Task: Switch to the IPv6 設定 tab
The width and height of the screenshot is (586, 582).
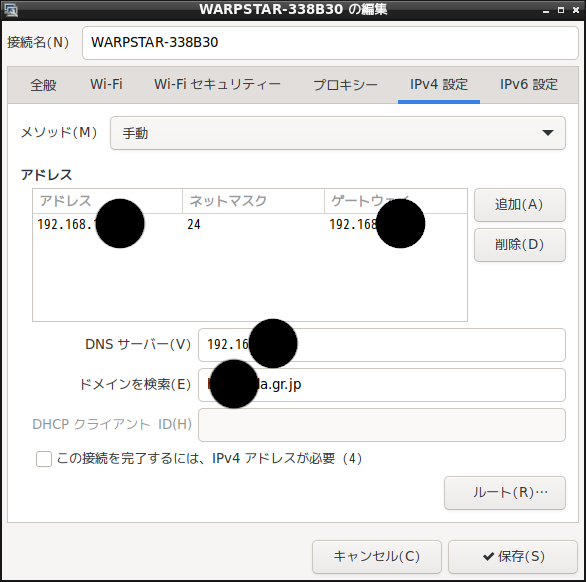Action: [x=529, y=85]
